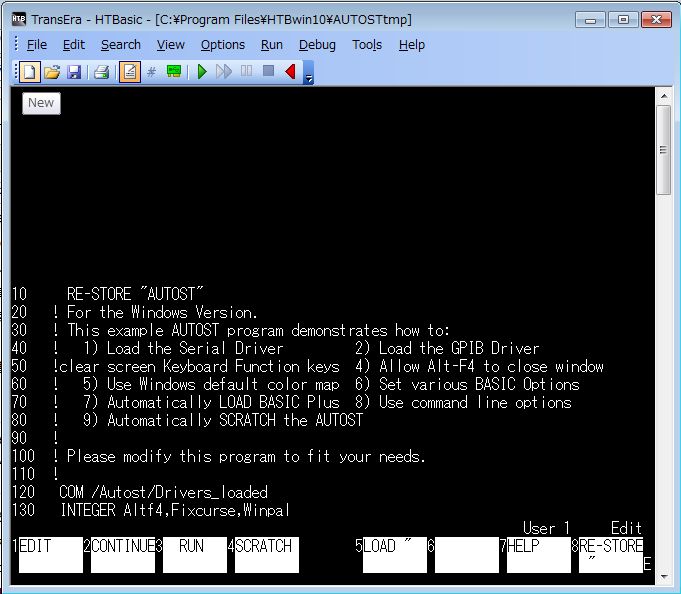
Task: Open the Search menu
Action: point(121,45)
